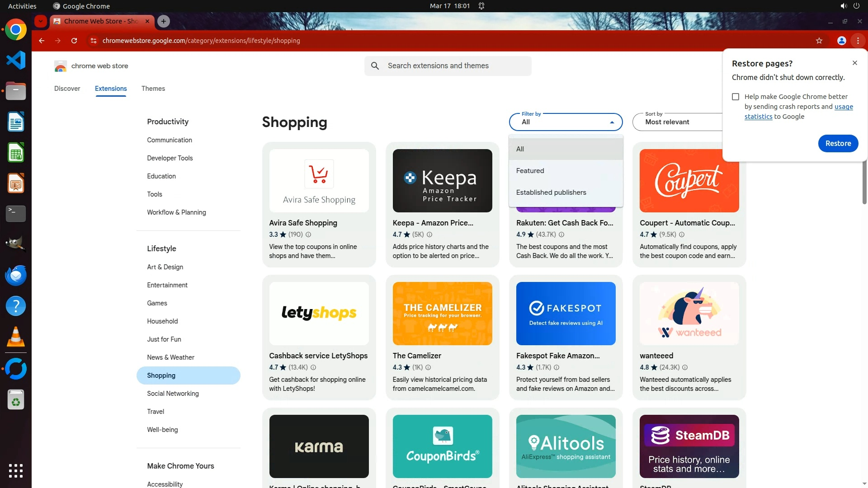Open the Chrome three-dot menu
868x488 pixels.
point(858,41)
